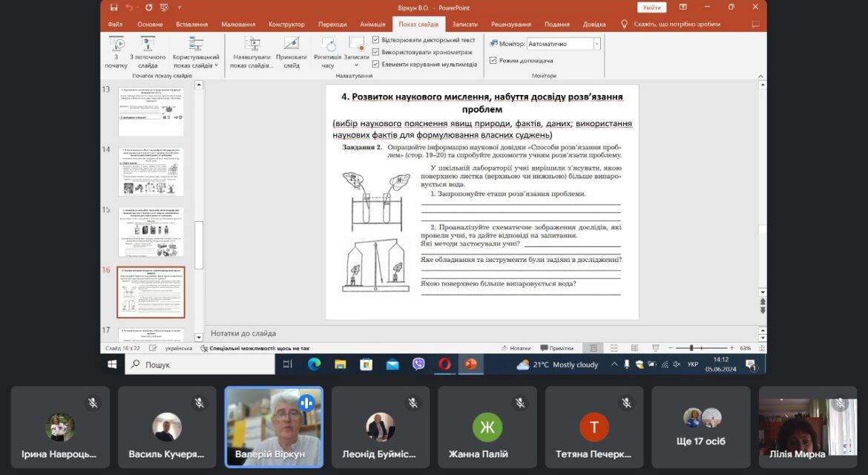Screen dimensions: 868x475
Task: Click the Увійти sign-in button
Action: 652,7
